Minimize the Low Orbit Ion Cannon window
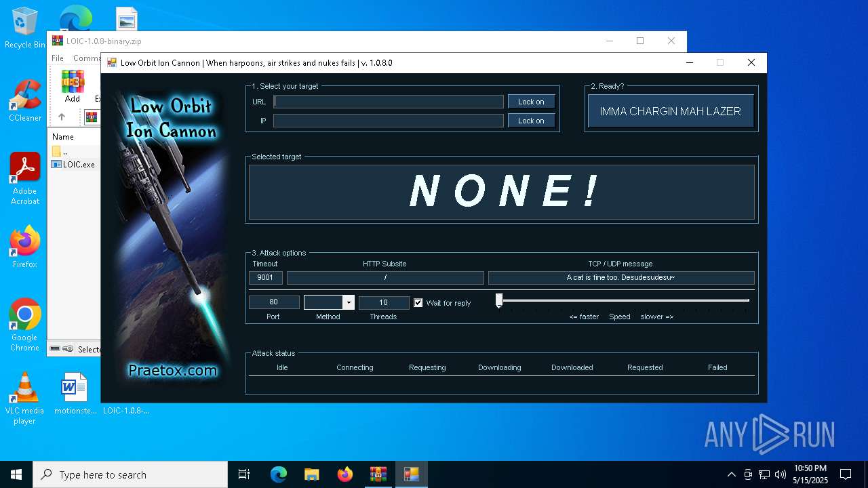Image resolution: width=868 pixels, height=488 pixels. (690, 63)
